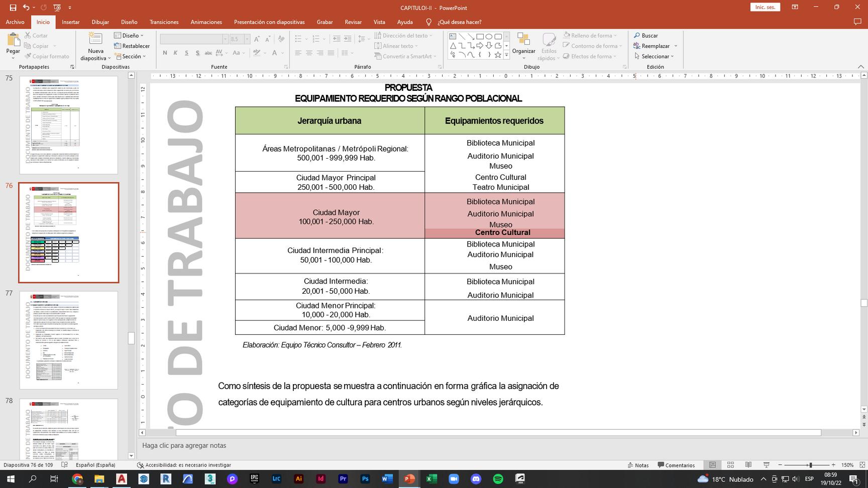Center the paragraph text
The image size is (868, 488).
pos(309,53)
